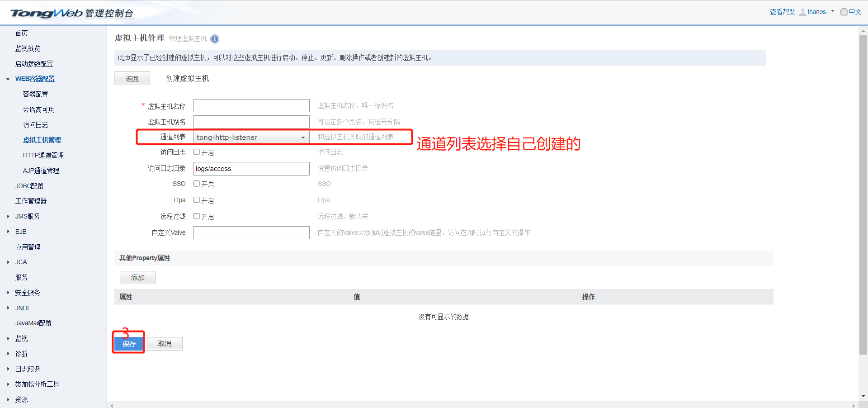Click the 保存 save button
Image resolution: width=868 pixels, height=408 pixels.
click(x=128, y=344)
